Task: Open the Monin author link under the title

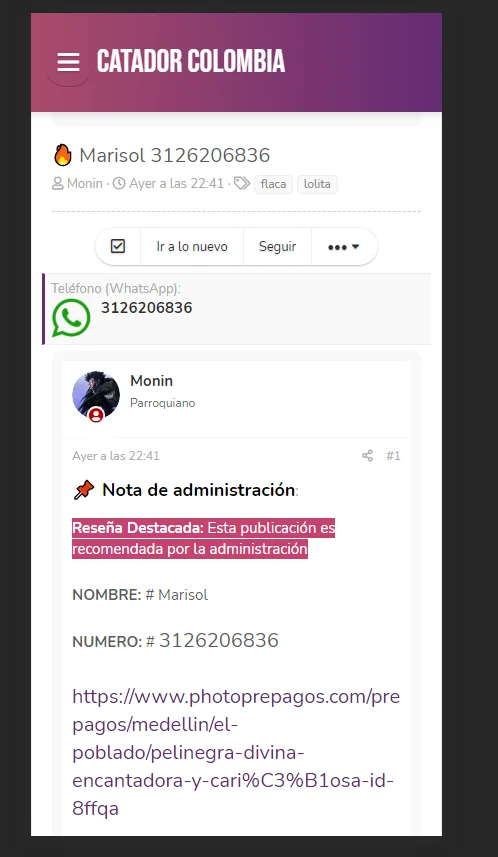Action: (85, 184)
